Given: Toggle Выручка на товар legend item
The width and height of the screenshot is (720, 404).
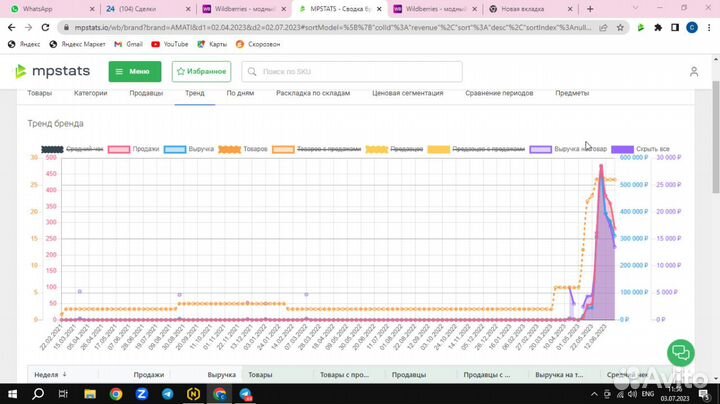Looking at the screenshot, I should click(568, 149).
